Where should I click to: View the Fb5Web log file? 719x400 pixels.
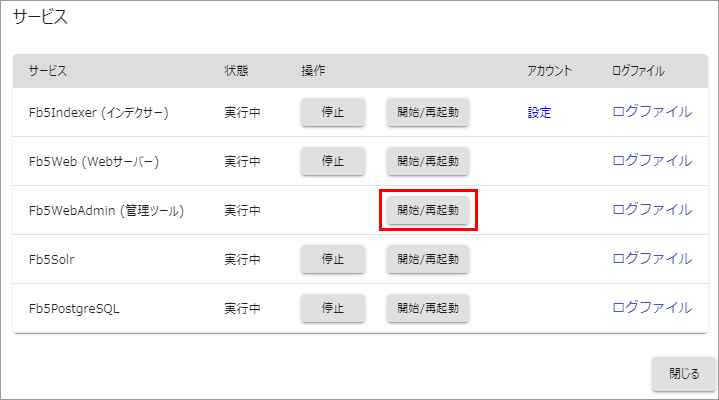pos(651,161)
